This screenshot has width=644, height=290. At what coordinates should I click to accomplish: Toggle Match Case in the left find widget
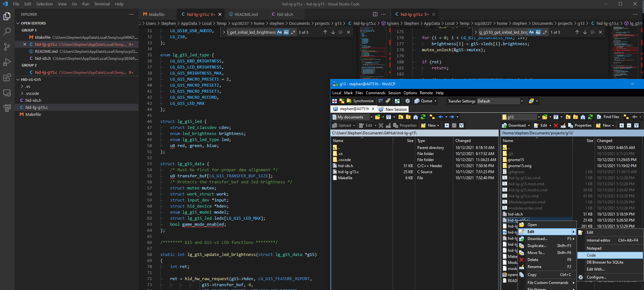coord(279,32)
